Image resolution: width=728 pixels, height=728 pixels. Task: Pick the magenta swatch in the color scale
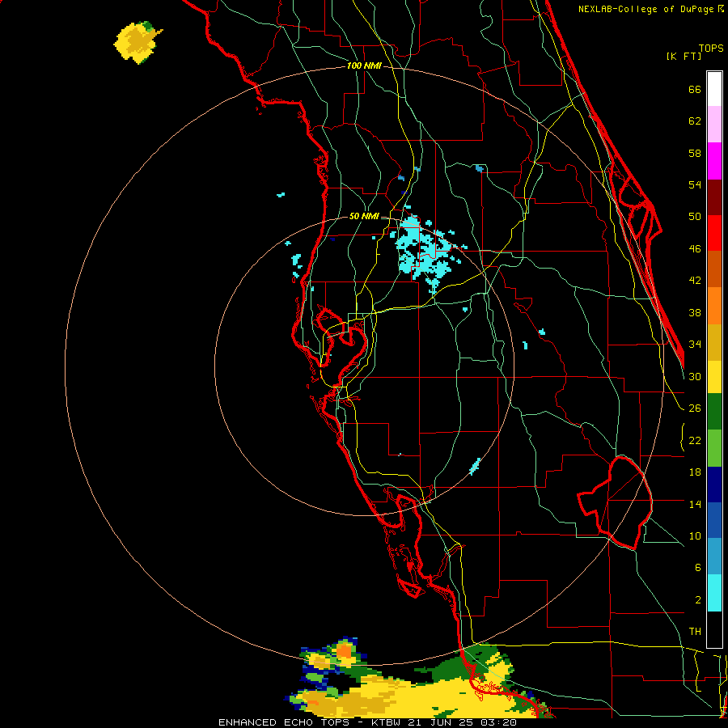714,161
